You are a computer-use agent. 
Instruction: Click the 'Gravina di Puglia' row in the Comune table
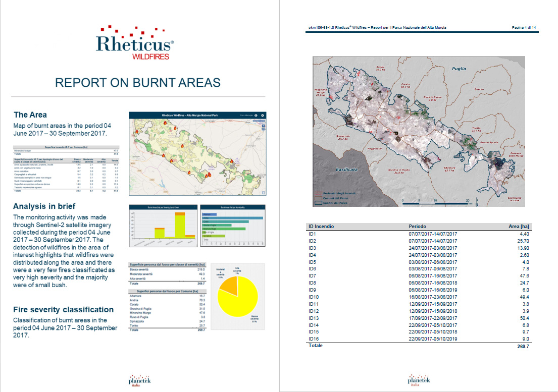point(167,308)
